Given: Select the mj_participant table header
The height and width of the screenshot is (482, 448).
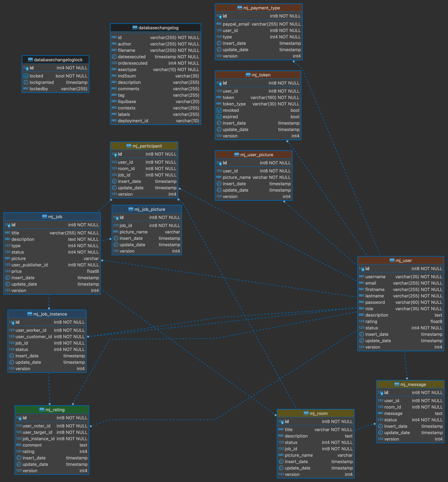Looking at the screenshot, I should 144,146.
